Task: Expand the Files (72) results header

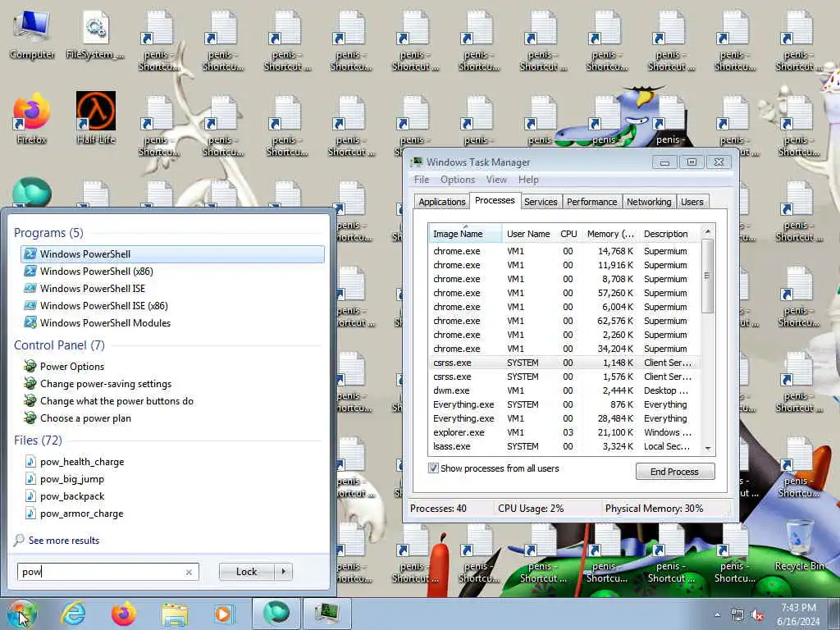Action: click(38, 441)
